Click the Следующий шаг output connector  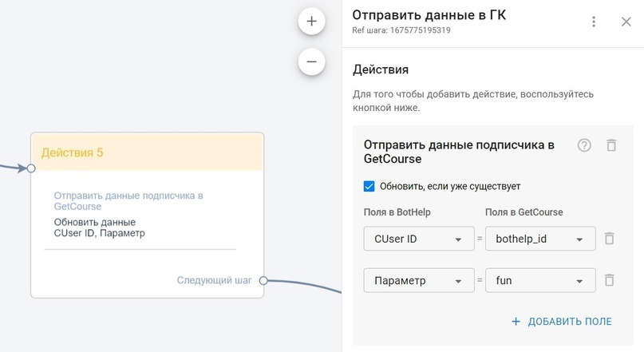(263, 280)
